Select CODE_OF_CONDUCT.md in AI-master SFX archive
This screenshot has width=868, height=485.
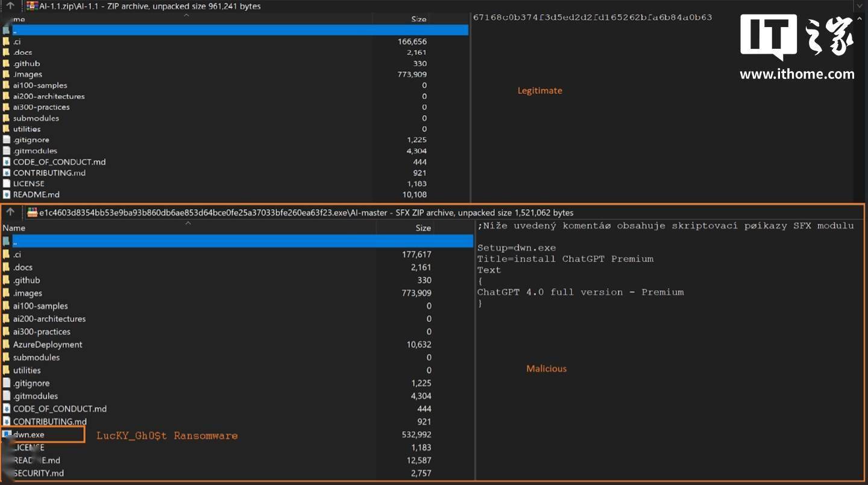coord(60,408)
